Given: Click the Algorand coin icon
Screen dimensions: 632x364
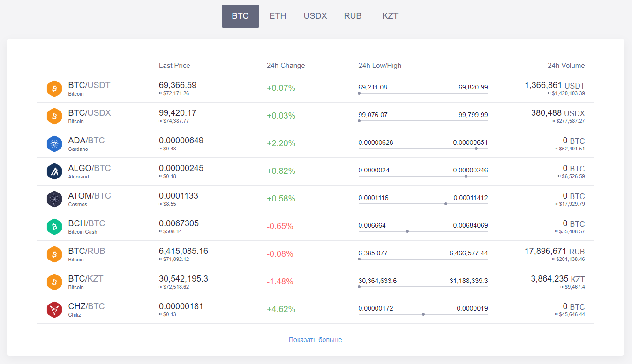Looking at the screenshot, I should pyautogui.click(x=54, y=171).
